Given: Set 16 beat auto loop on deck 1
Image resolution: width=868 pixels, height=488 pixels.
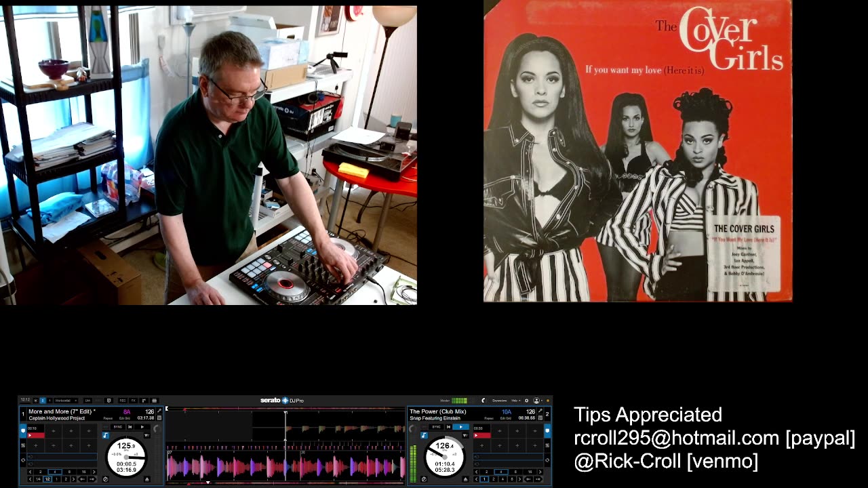Looking at the screenshot, I should click(x=84, y=472).
